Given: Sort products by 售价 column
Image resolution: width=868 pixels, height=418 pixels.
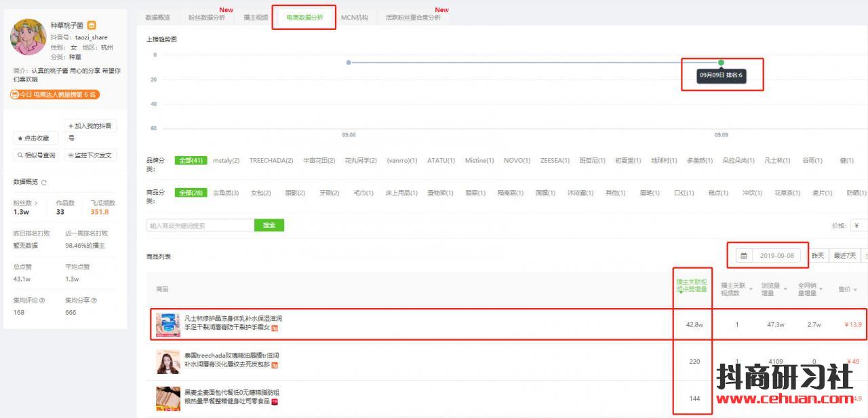Looking at the screenshot, I should click(848, 289).
